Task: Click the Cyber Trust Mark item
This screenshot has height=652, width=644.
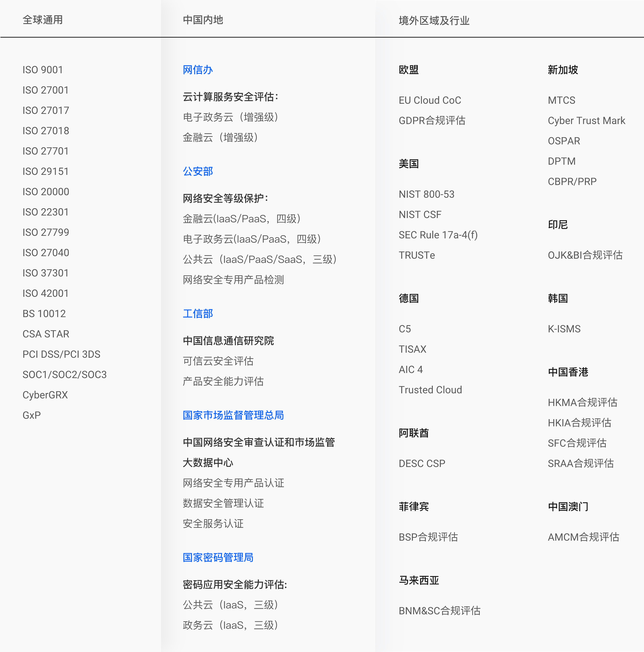Action: click(586, 120)
